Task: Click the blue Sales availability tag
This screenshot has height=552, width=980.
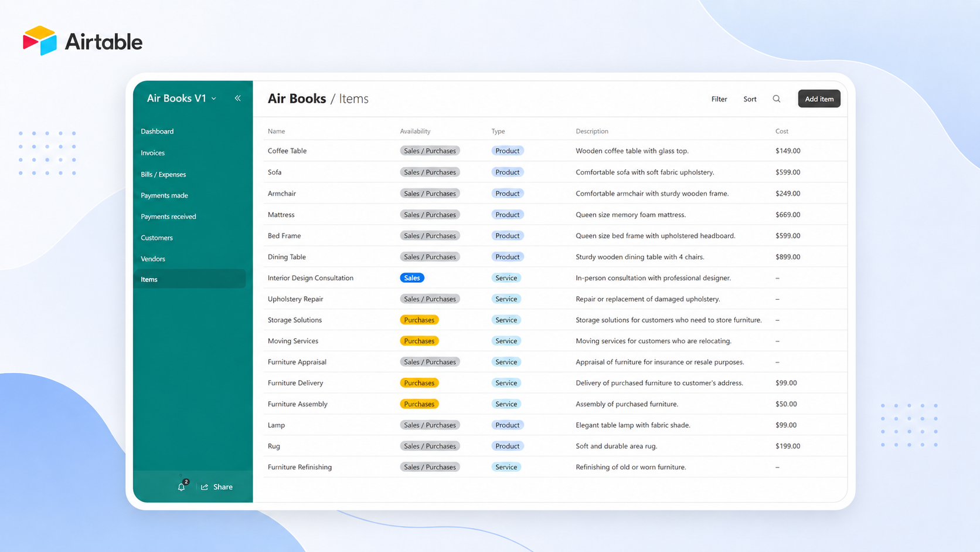Action: click(x=412, y=278)
